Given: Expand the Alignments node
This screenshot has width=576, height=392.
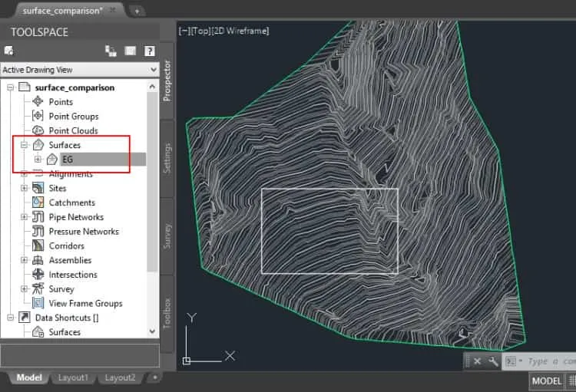Looking at the screenshot, I should coord(25,173).
